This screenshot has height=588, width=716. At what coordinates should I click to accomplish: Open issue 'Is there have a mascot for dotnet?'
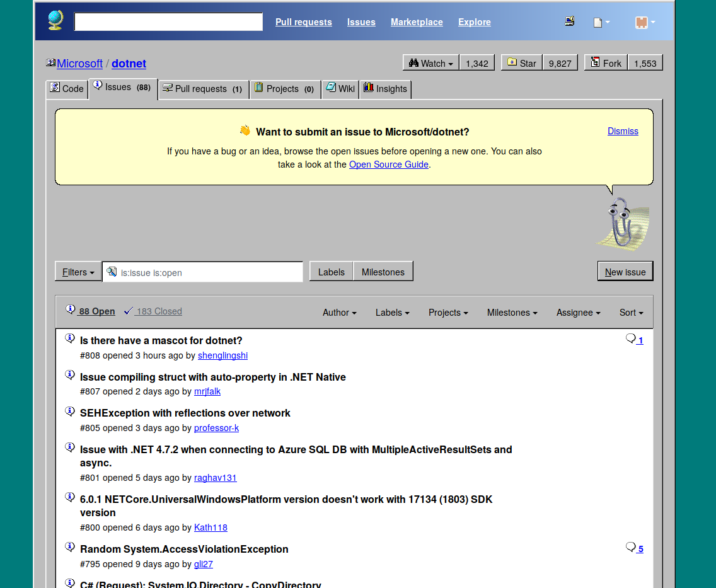point(161,340)
